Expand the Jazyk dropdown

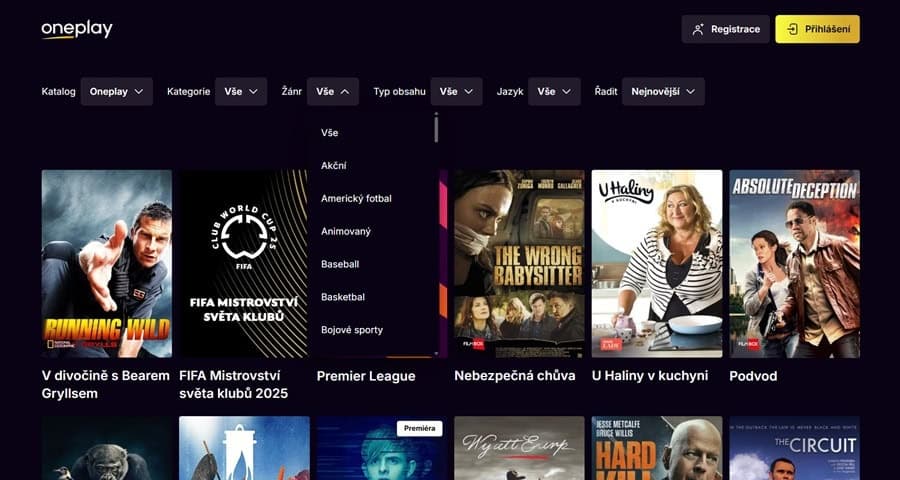click(554, 91)
